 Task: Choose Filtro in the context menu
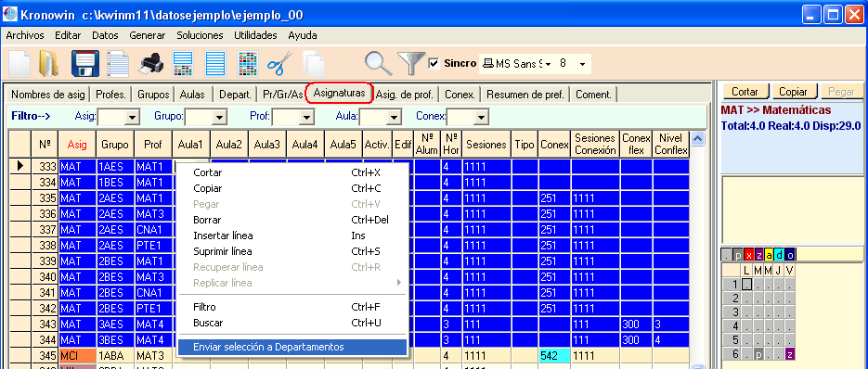[293, 307]
